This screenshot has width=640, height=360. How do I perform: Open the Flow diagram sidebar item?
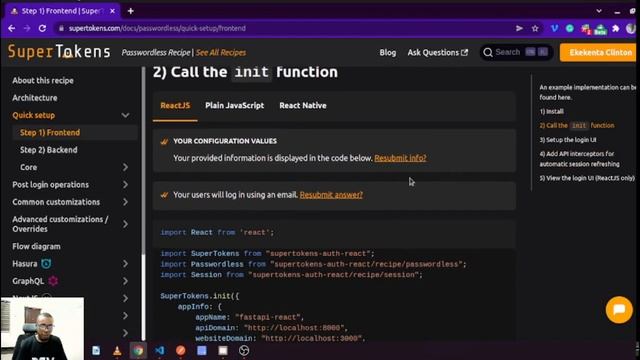(x=36, y=247)
